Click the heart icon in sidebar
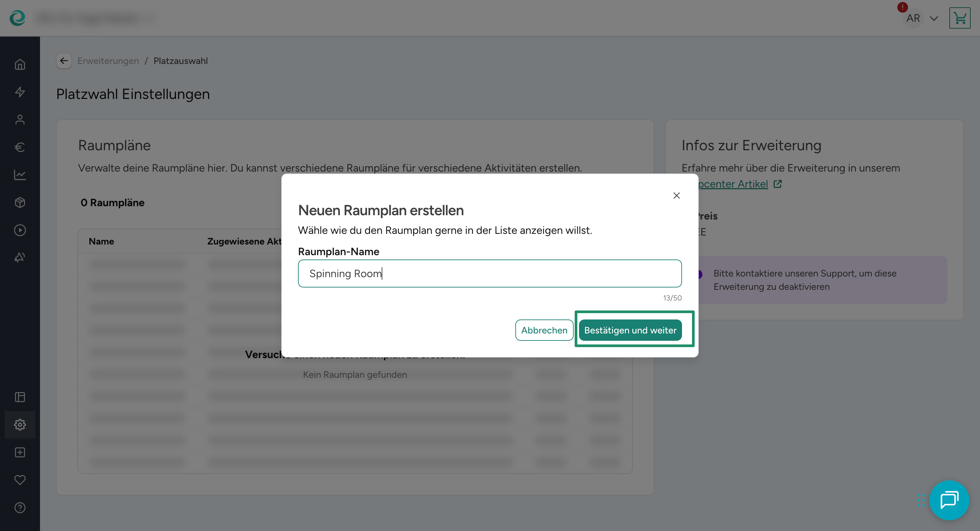This screenshot has width=980, height=531. pyautogui.click(x=20, y=480)
